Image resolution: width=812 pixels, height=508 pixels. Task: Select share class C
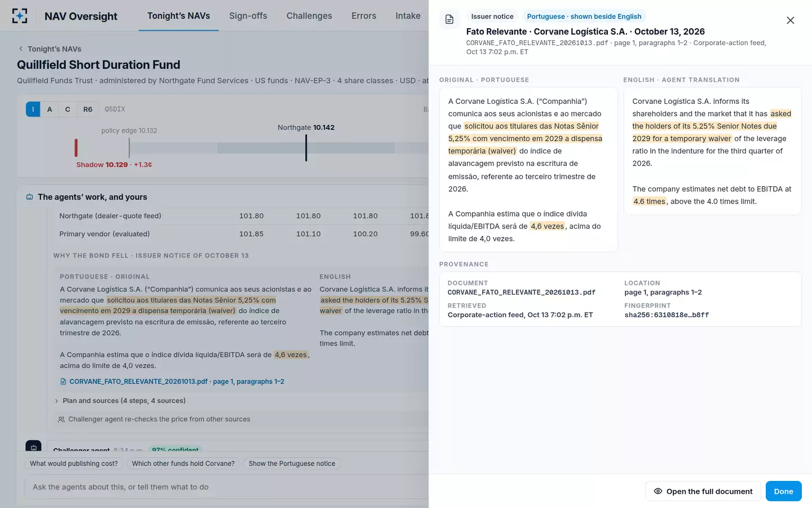point(68,110)
